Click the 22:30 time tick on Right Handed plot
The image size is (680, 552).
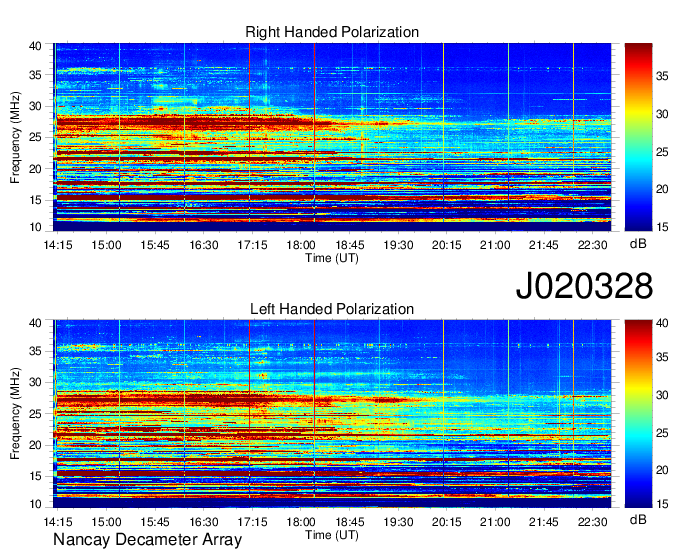click(x=592, y=245)
